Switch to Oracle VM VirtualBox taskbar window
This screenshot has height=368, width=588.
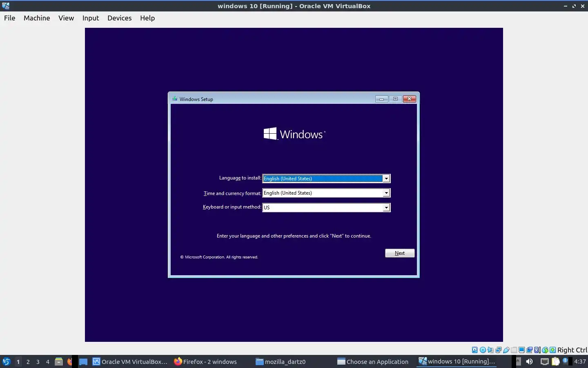(130, 361)
